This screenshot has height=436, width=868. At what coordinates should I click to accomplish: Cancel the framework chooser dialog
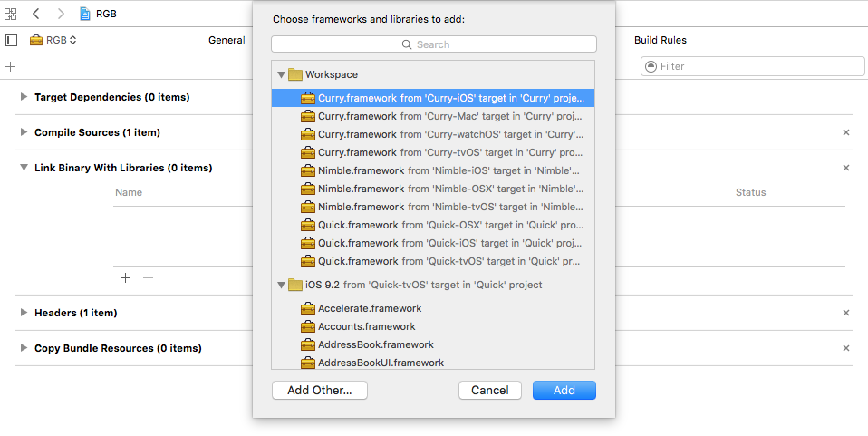coord(490,390)
